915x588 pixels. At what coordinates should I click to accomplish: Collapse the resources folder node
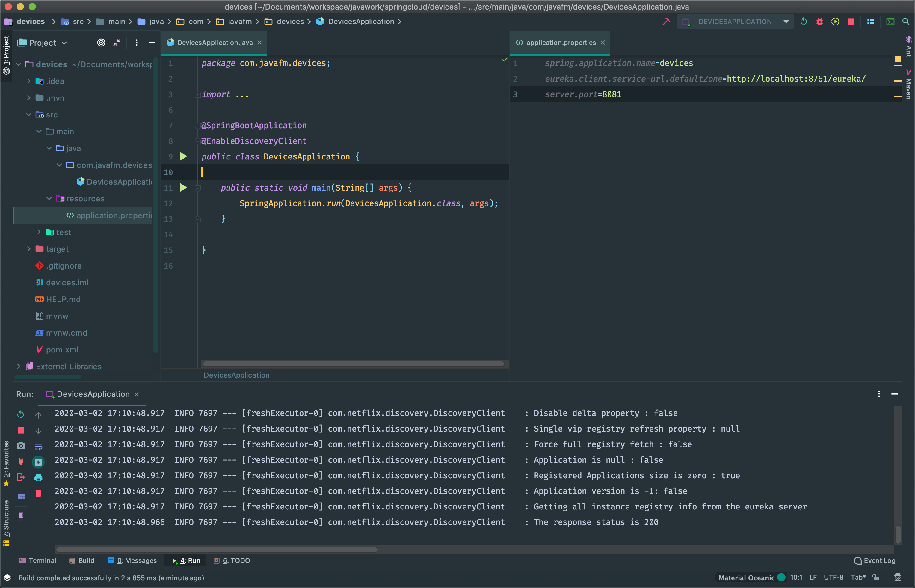49,198
